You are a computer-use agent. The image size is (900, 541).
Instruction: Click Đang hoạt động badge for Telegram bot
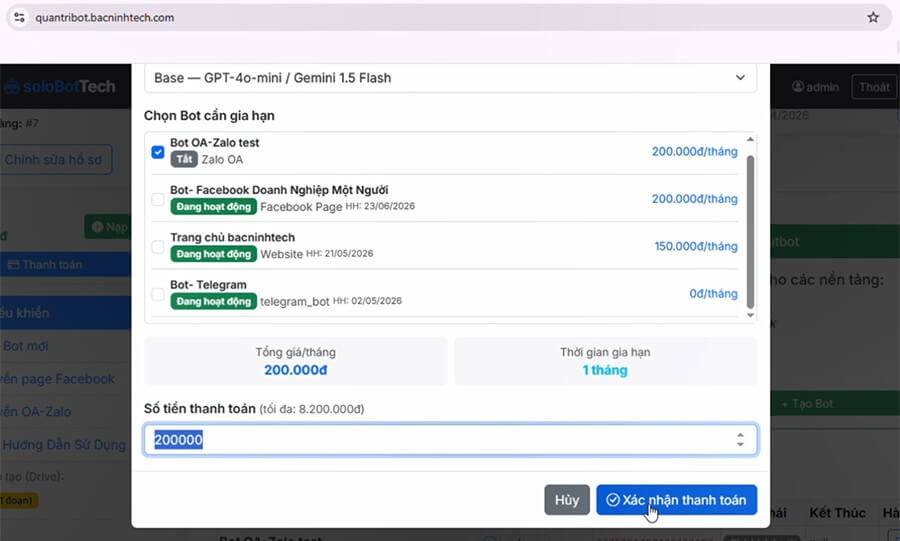point(214,301)
